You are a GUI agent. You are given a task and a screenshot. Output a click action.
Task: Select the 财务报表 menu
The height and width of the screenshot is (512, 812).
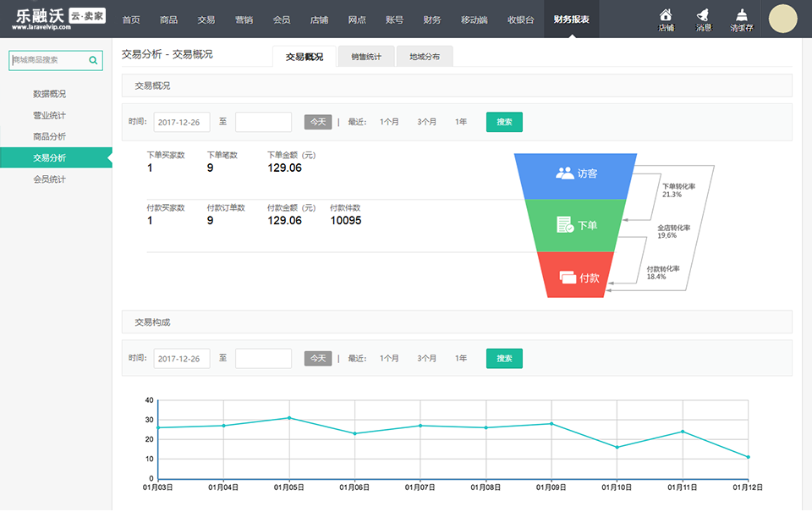click(571, 19)
